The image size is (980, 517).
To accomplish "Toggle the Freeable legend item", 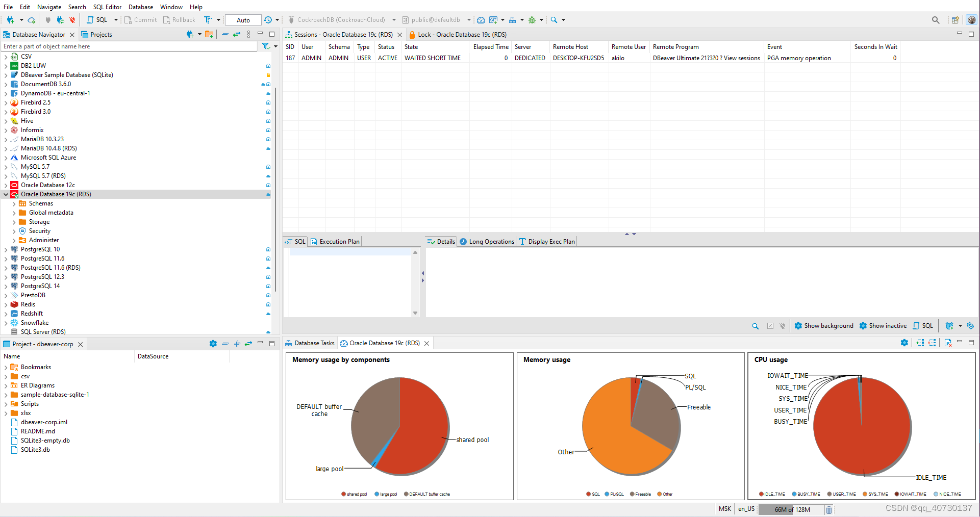I will 641,494.
